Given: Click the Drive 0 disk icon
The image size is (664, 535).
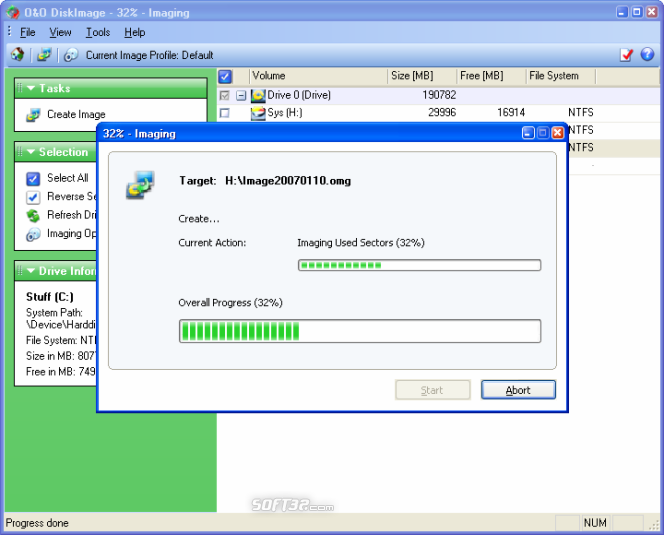Looking at the screenshot, I should coord(258,95).
